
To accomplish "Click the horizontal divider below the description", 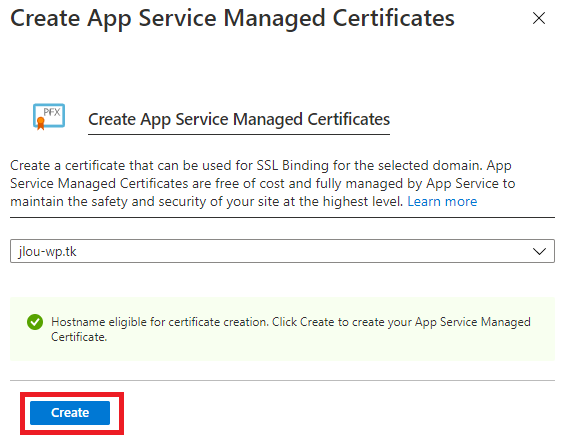I will (282, 217).
